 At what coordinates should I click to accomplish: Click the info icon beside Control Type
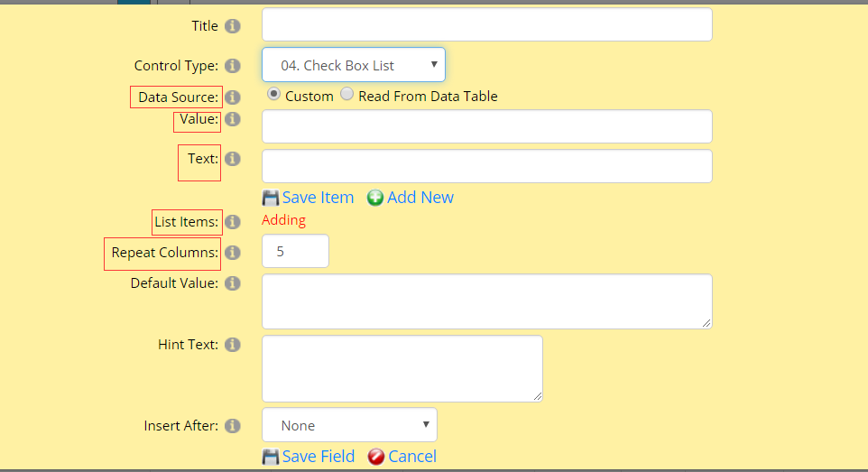coord(233,65)
